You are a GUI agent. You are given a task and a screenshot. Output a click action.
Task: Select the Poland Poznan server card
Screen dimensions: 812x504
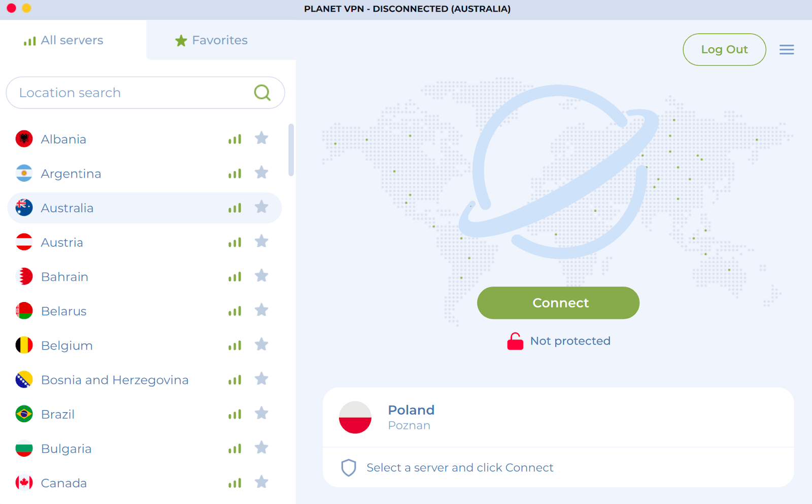[558, 417]
